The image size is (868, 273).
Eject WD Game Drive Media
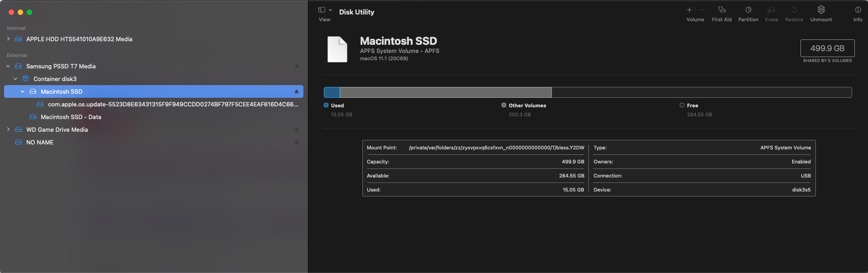(x=297, y=129)
